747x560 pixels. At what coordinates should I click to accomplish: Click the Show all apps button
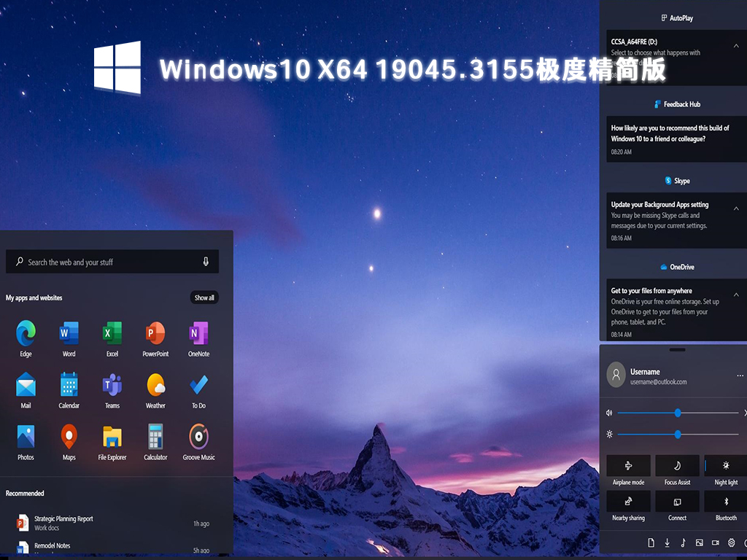[x=204, y=297]
